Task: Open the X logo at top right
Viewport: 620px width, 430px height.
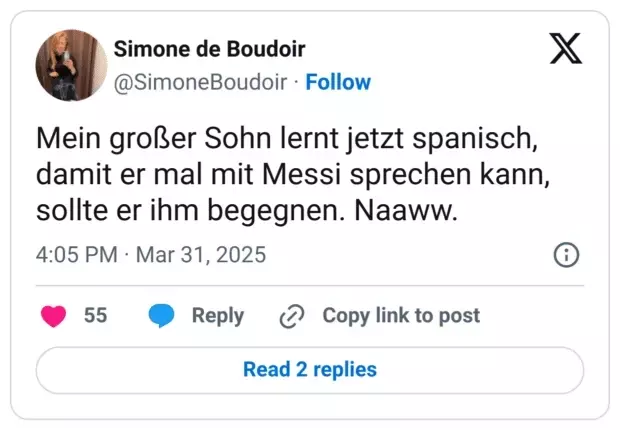Action: 565,48
